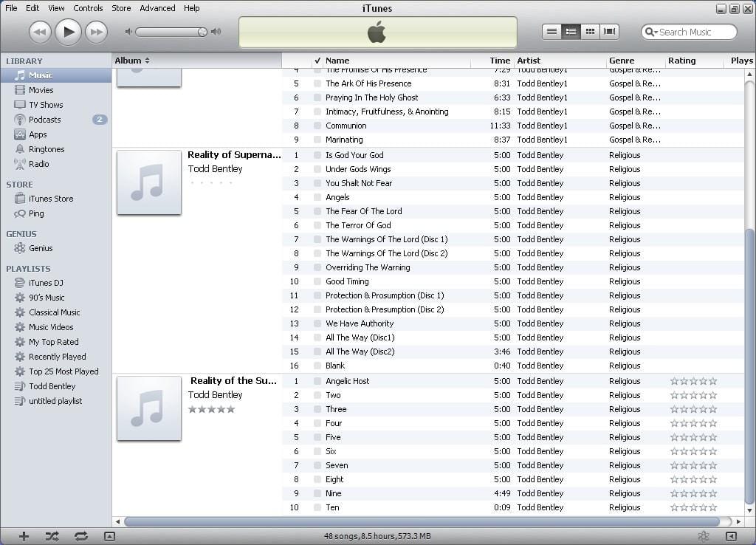Select Todd Bentley playlist
756x545 pixels.
pyautogui.click(x=52, y=386)
